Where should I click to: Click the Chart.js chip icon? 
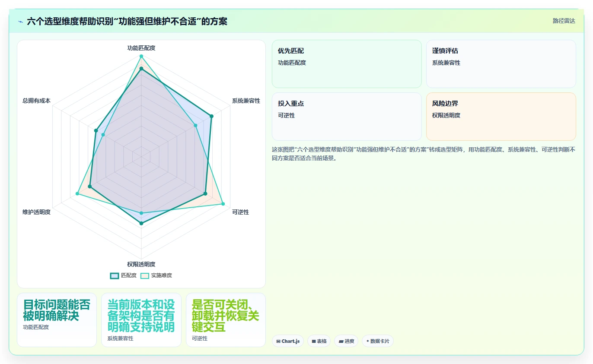click(278, 341)
